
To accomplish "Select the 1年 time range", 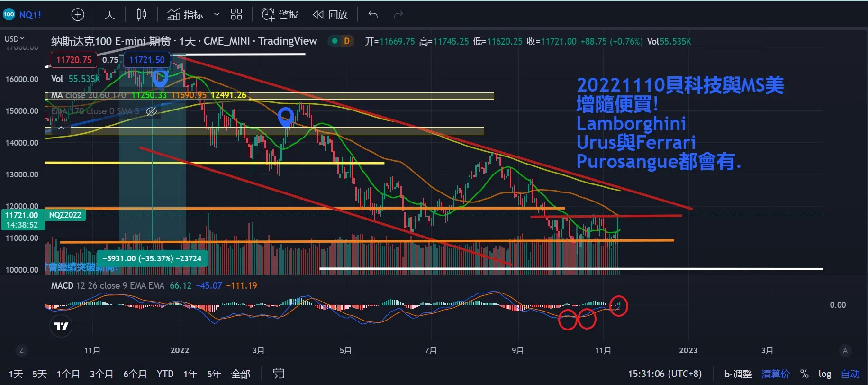I will (x=190, y=374).
